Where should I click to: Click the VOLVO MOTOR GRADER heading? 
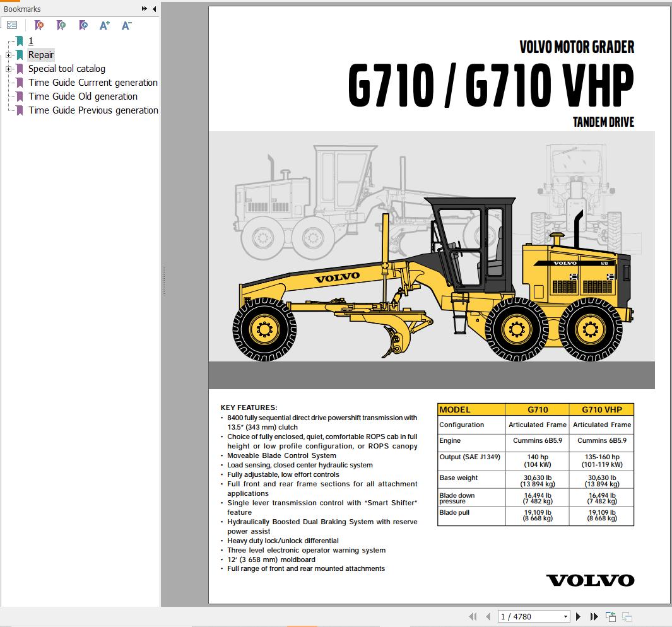tap(577, 47)
